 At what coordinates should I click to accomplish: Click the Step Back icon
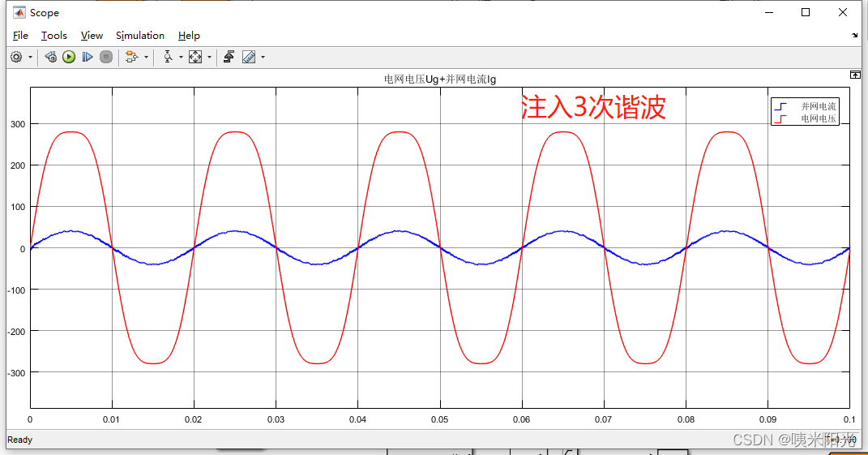click(x=50, y=57)
